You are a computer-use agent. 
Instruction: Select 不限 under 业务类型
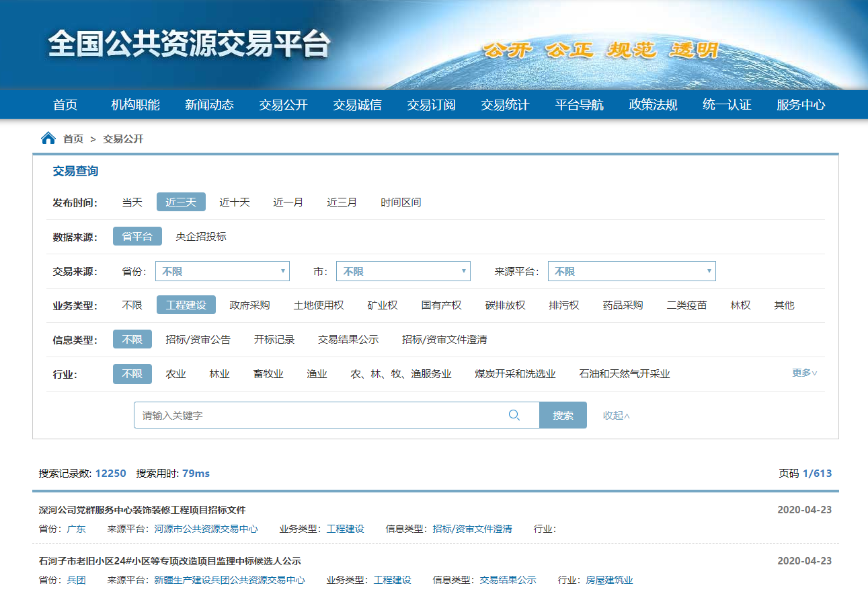click(132, 305)
